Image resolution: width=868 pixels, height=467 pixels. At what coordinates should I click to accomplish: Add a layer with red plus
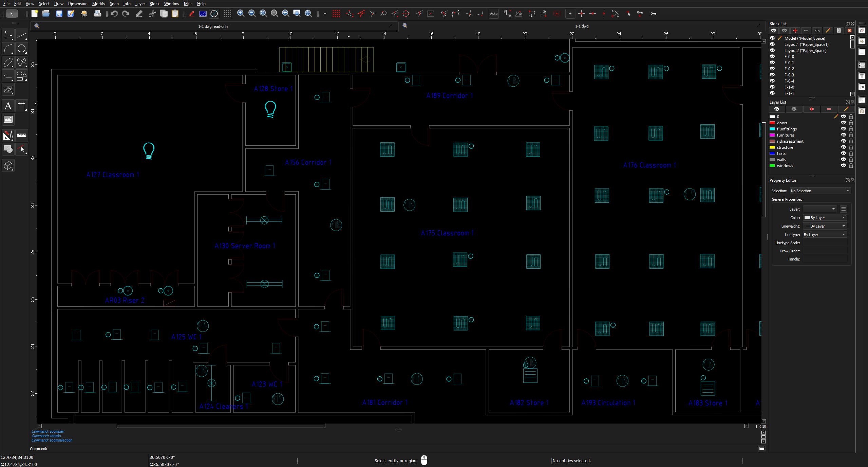pyautogui.click(x=811, y=109)
